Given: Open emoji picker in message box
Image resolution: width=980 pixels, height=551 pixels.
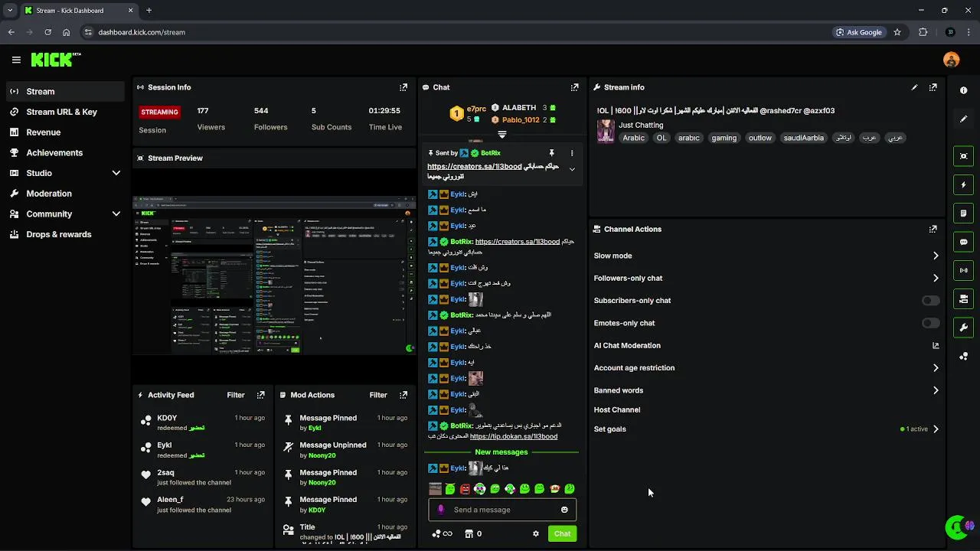Looking at the screenshot, I should [565, 510].
